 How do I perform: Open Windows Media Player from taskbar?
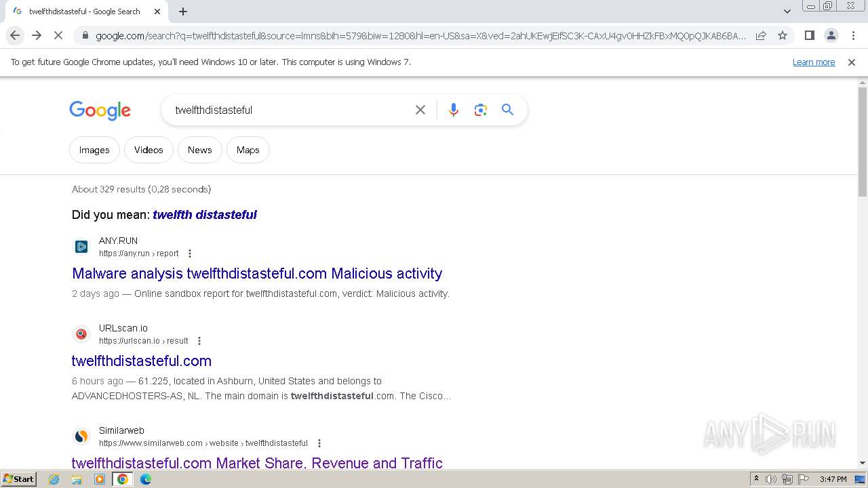click(x=100, y=479)
